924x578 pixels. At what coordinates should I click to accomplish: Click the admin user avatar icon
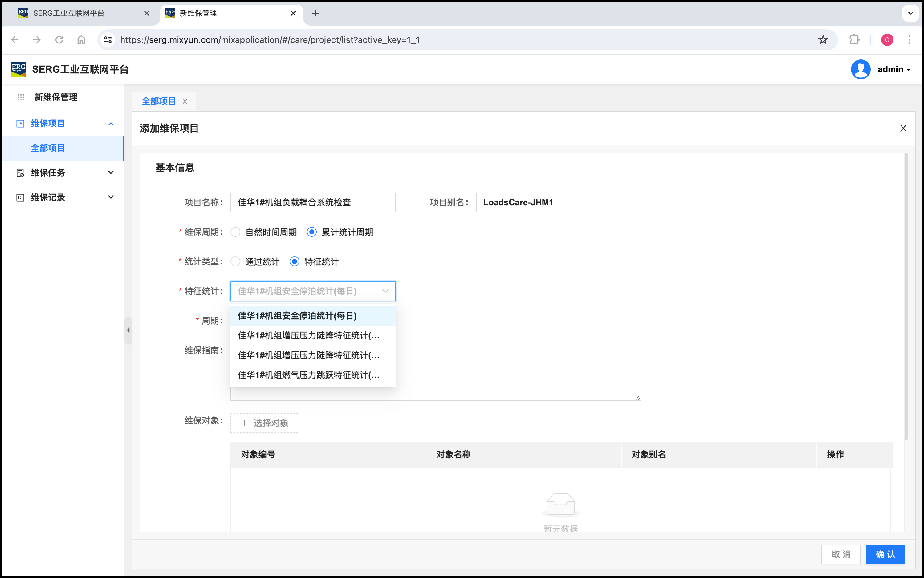[860, 69]
